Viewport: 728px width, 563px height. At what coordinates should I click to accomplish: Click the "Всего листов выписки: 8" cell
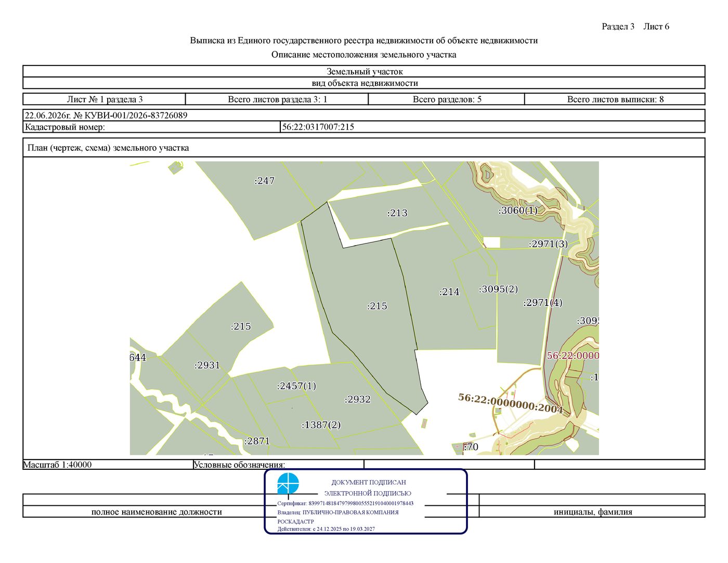coord(615,99)
